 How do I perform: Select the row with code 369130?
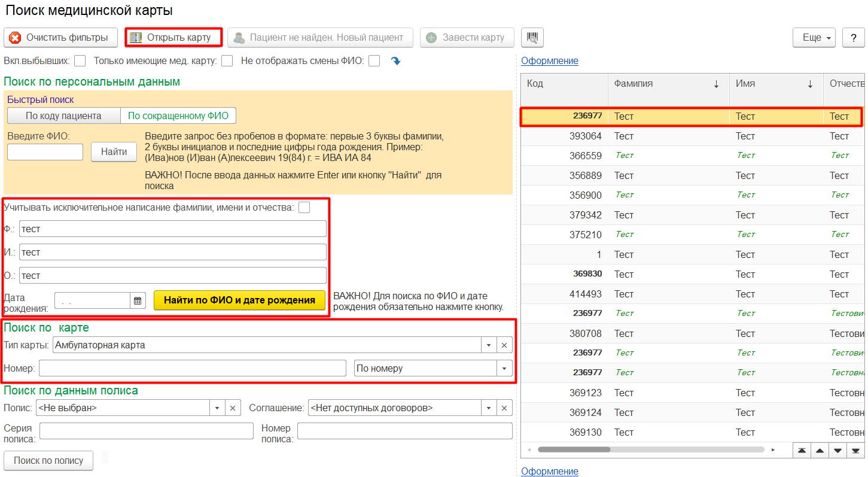click(693, 432)
